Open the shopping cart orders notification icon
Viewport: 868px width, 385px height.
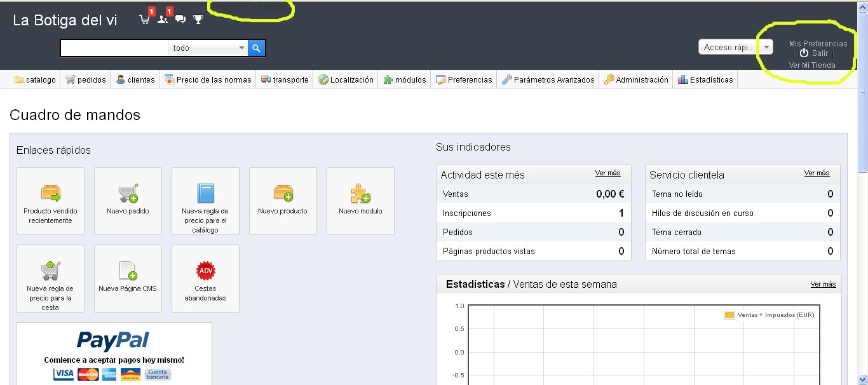click(x=145, y=20)
